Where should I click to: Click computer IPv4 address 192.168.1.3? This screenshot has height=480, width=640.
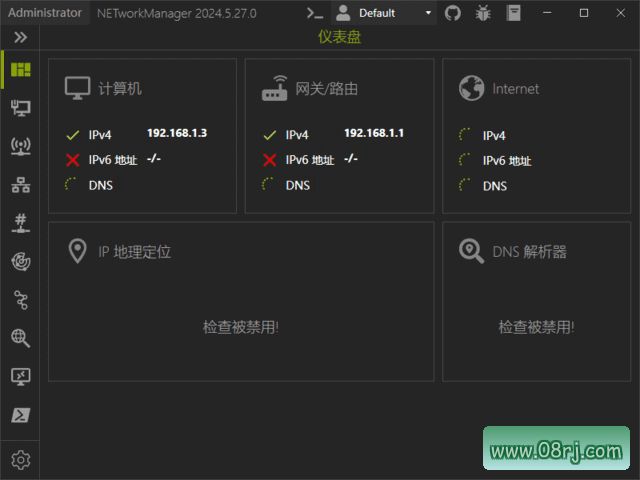click(177, 133)
